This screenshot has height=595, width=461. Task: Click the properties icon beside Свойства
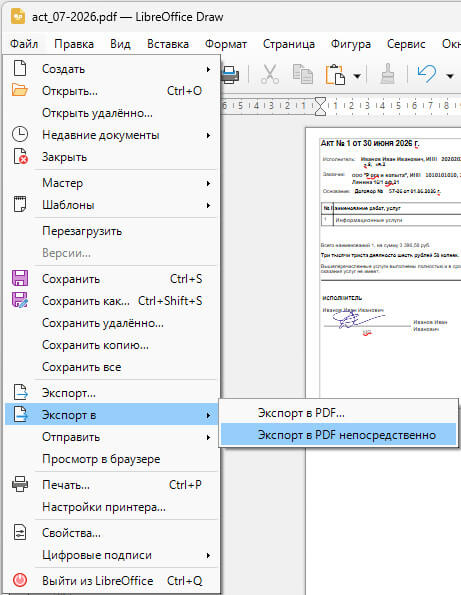[20, 532]
